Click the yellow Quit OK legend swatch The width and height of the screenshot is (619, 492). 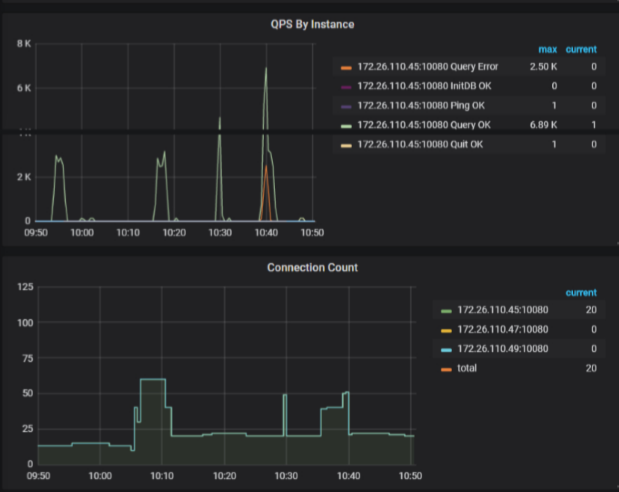[346, 146]
